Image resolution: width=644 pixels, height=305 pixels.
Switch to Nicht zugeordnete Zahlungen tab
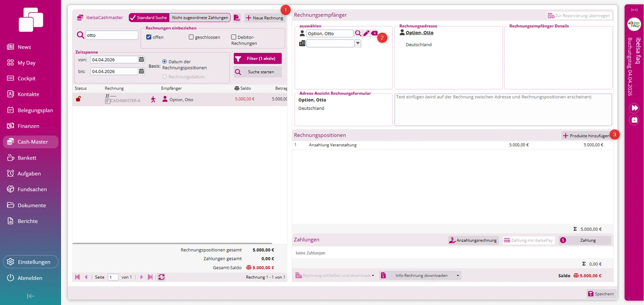[x=200, y=18]
